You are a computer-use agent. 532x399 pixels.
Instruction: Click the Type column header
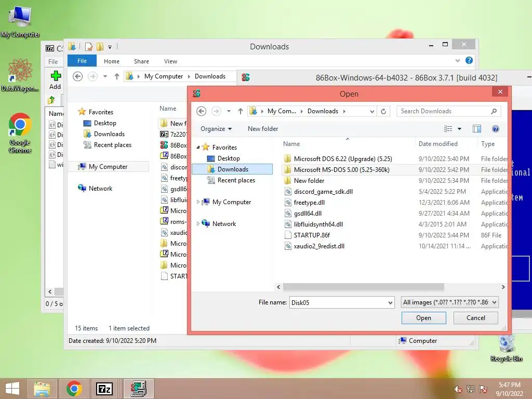(x=488, y=144)
